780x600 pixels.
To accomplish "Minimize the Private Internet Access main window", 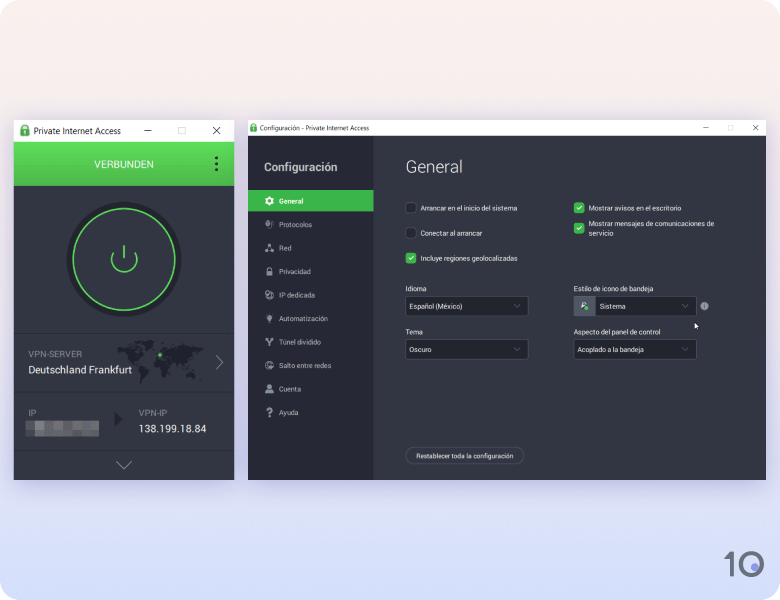I will pos(148,130).
